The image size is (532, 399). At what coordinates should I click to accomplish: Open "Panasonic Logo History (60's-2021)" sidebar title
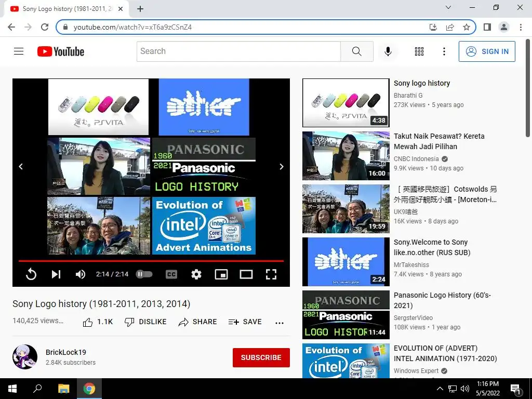click(442, 300)
